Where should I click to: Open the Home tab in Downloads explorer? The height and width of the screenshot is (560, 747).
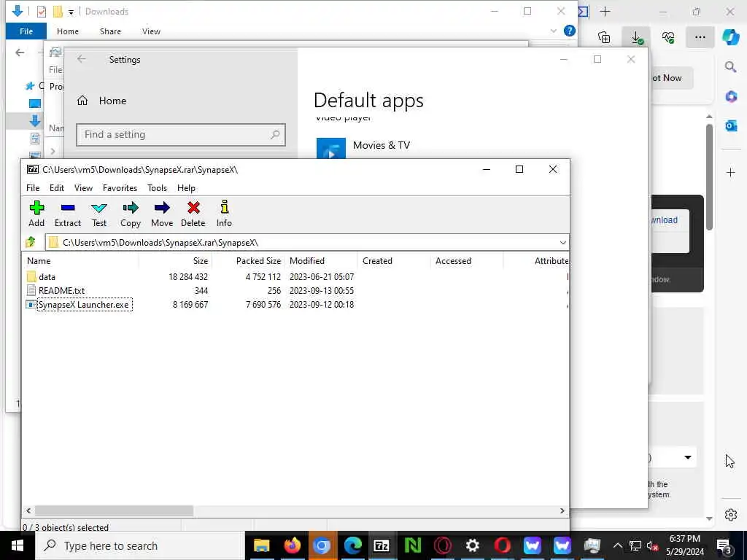tap(68, 31)
